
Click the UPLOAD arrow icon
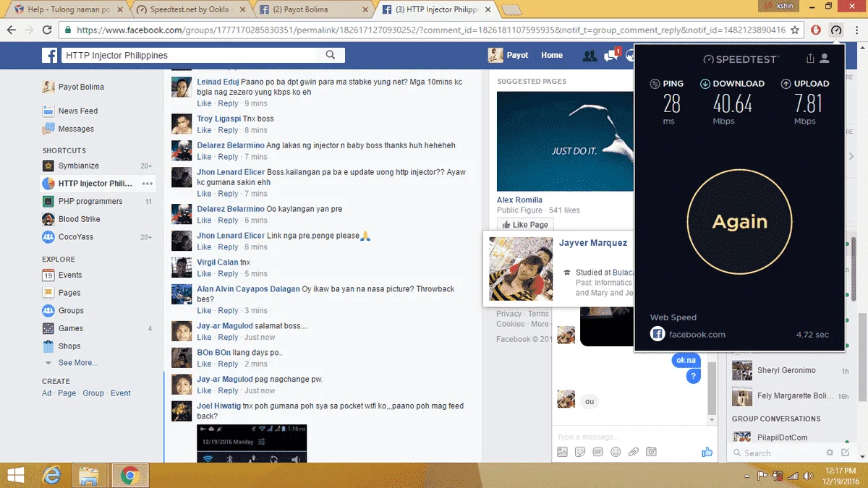tap(786, 84)
